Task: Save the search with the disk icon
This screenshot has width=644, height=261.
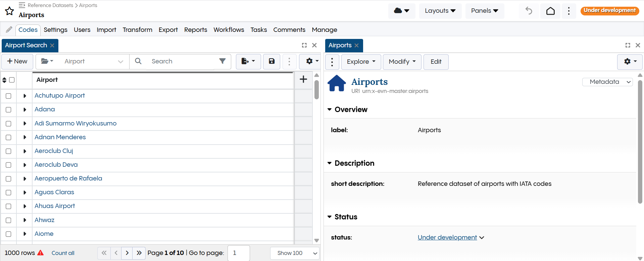Action: click(271, 61)
